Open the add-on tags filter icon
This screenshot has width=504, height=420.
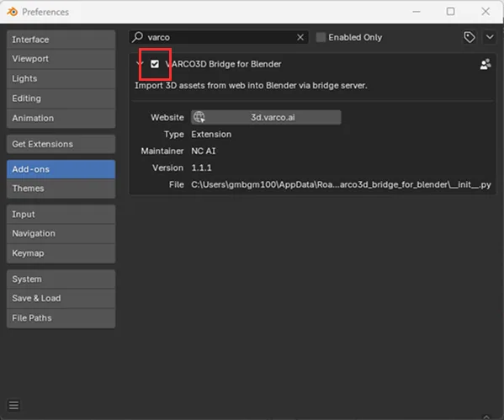[470, 37]
